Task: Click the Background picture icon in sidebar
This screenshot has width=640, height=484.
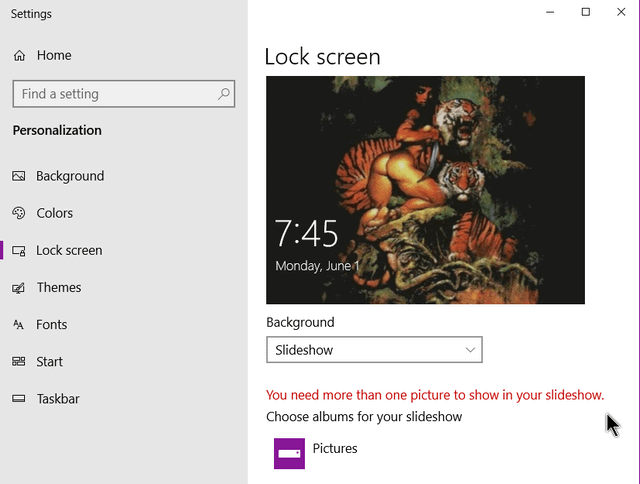Action: [x=19, y=176]
